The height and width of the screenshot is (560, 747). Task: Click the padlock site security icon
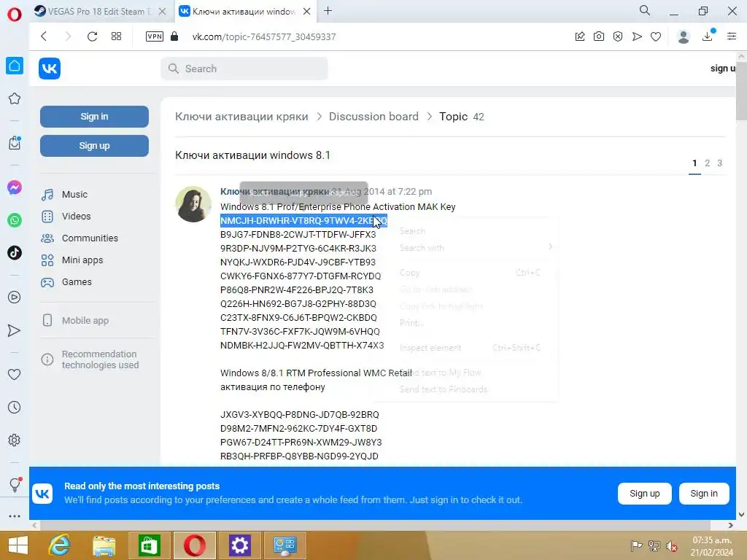click(174, 36)
